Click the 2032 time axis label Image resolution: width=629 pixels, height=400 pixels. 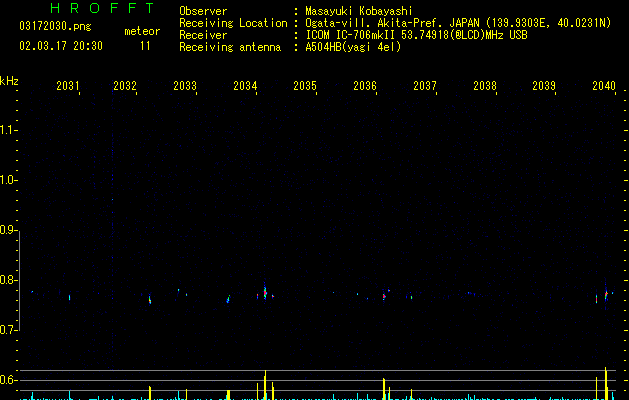point(125,86)
